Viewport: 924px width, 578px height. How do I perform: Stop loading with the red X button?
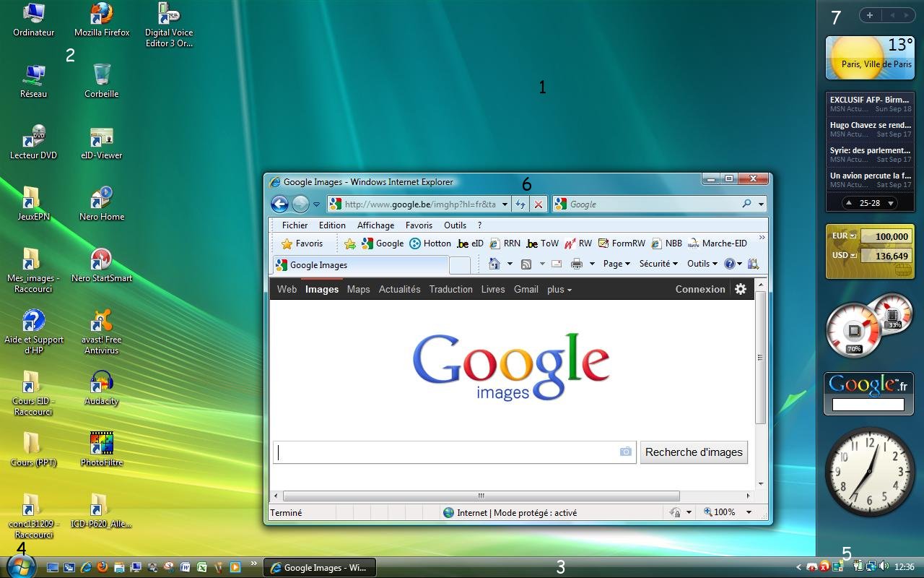tap(538, 204)
